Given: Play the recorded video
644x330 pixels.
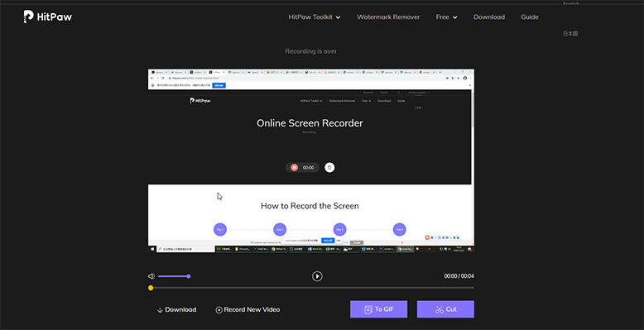Looking at the screenshot, I should [x=317, y=276].
